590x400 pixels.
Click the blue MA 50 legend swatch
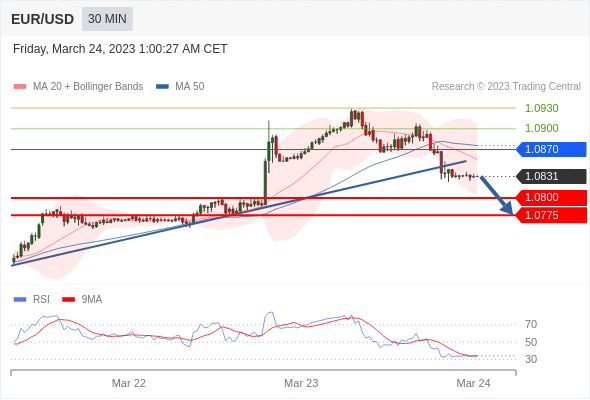[162, 87]
